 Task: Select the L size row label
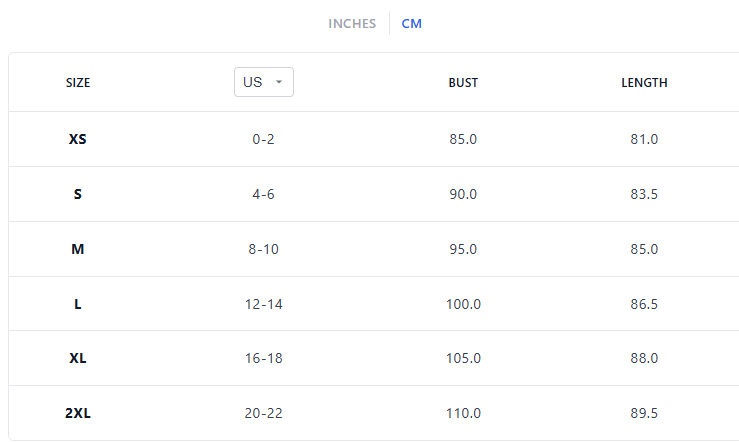78,304
